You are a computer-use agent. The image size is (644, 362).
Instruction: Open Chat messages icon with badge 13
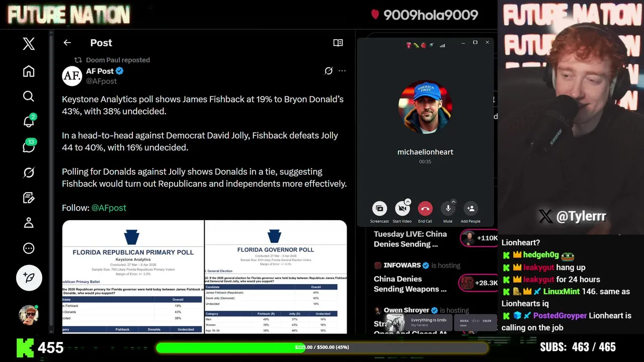click(29, 146)
